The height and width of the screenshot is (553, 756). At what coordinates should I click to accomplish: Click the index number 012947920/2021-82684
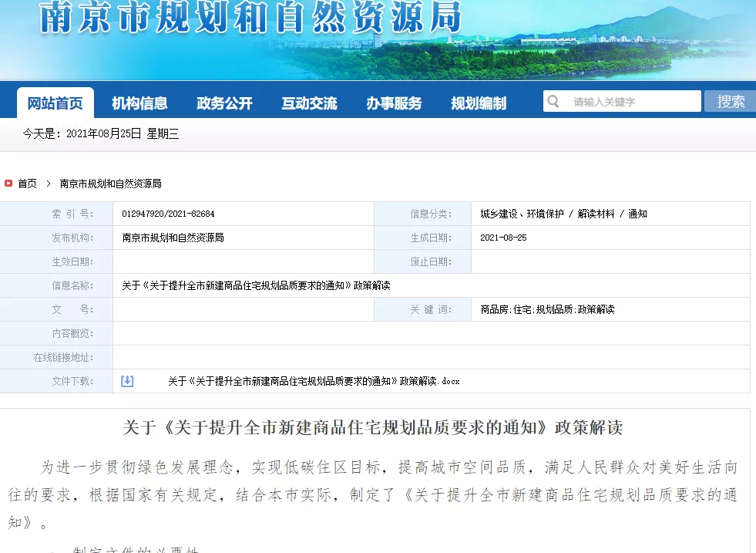pos(168,214)
